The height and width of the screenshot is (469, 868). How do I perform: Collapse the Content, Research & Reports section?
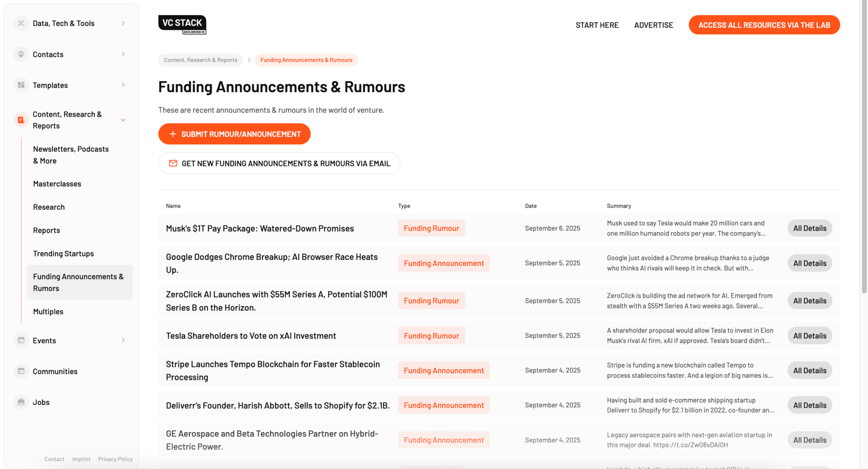point(123,120)
